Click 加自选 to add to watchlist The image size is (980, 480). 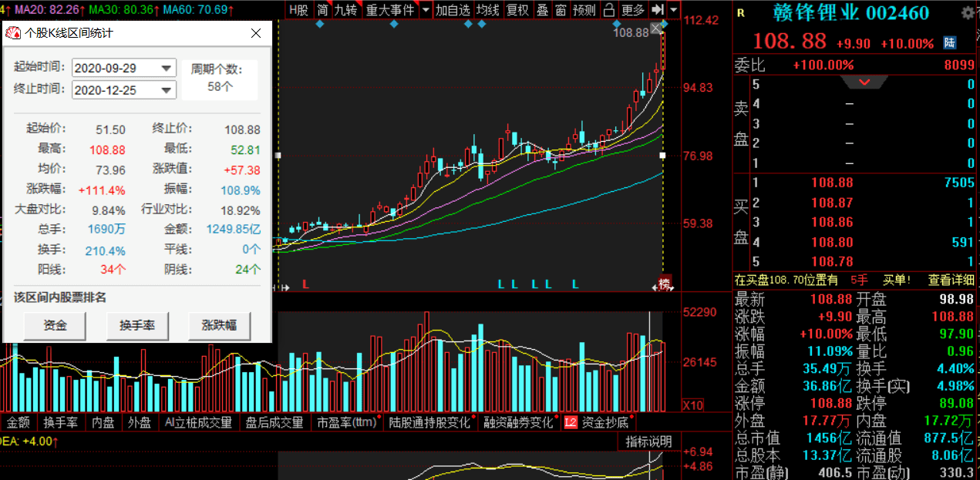453,10
